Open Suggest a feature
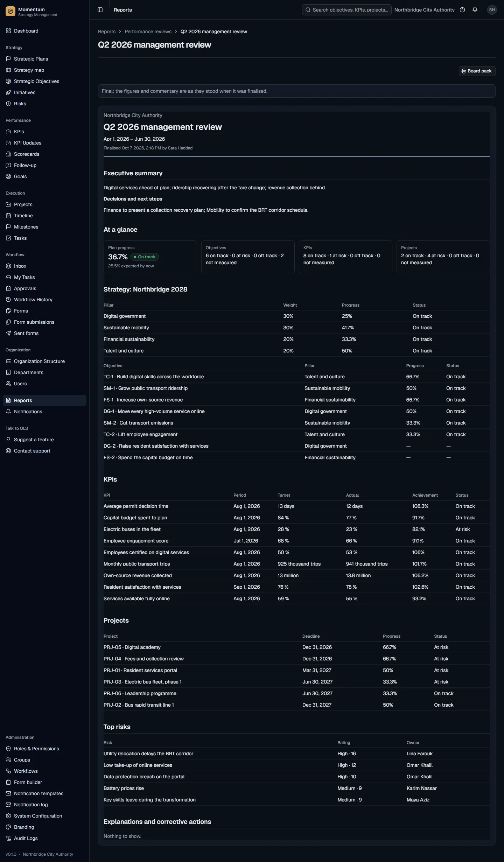Image resolution: width=504 pixels, height=862 pixels. (44, 440)
